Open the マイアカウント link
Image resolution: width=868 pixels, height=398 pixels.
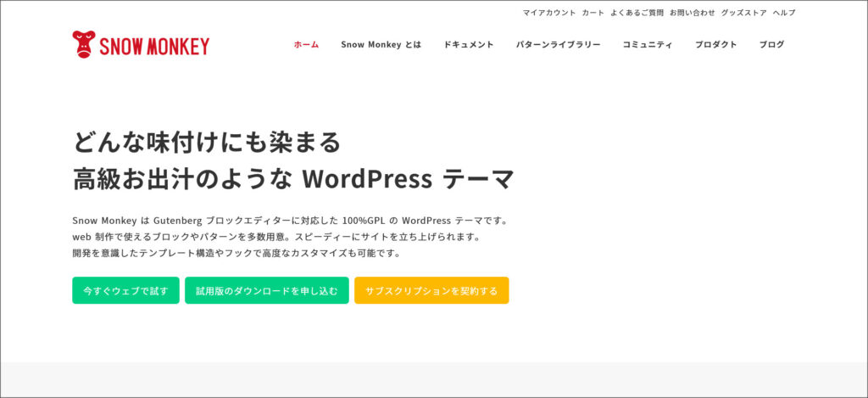coord(548,13)
